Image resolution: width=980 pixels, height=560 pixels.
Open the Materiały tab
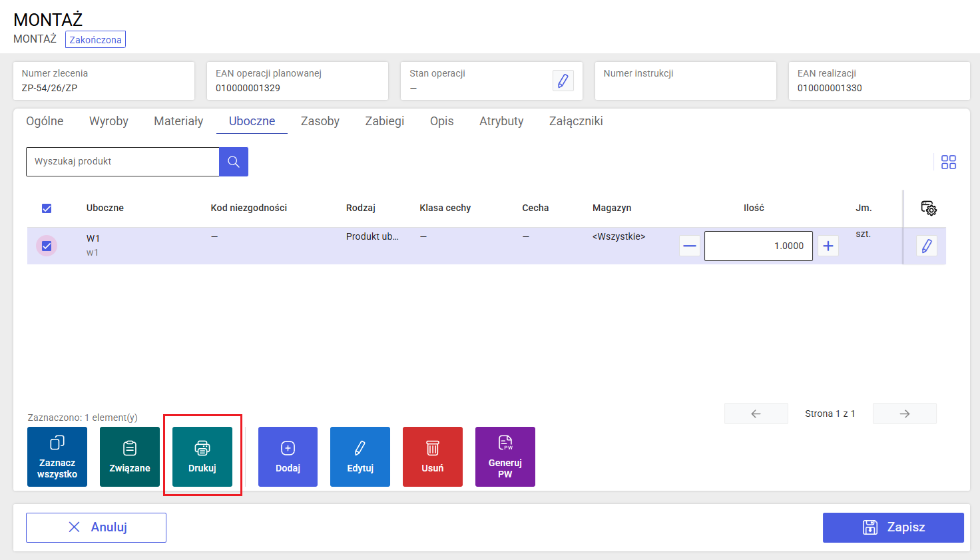tap(178, 121)
